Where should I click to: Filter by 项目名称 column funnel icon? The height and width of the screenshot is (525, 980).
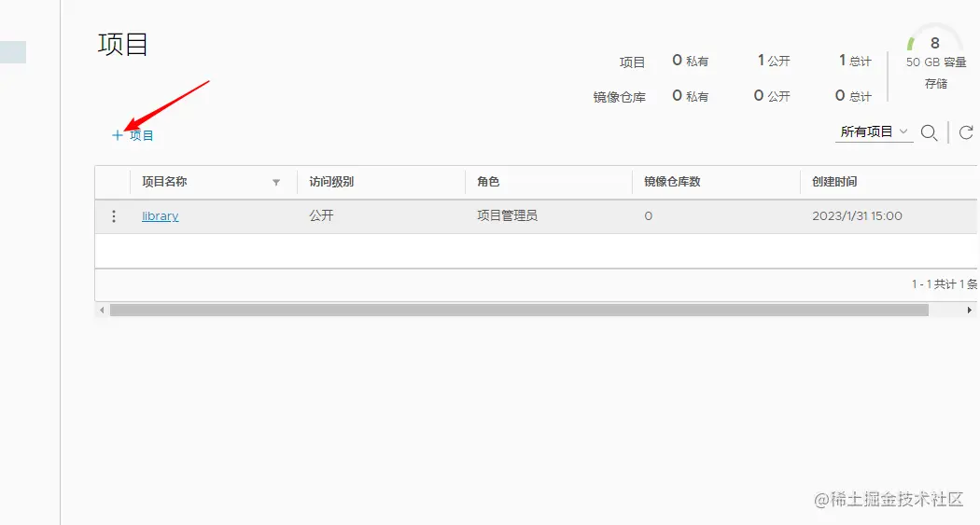coord(275,182)
